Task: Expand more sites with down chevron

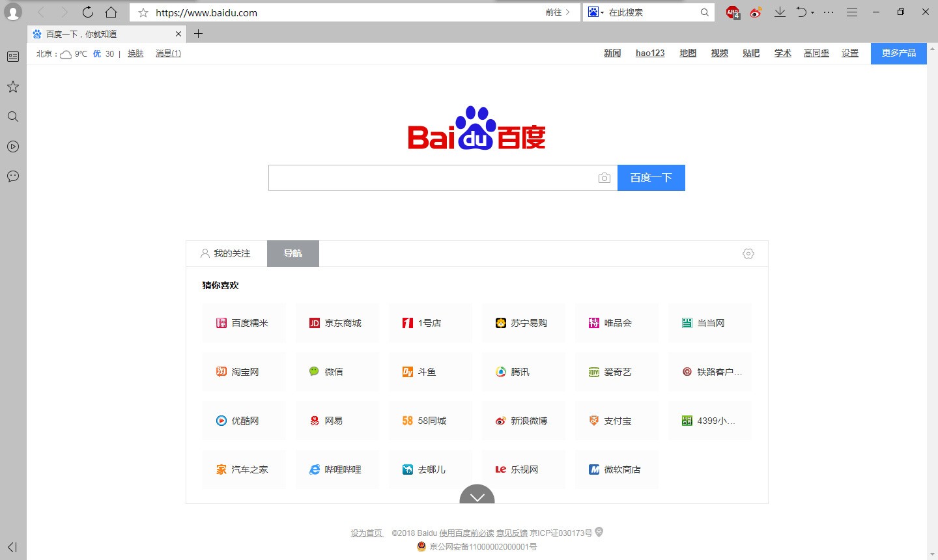Action: click(x=477, y=496)
